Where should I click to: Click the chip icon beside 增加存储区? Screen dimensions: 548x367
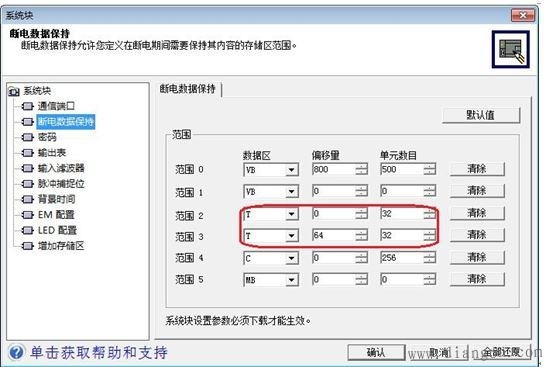(x=28, y=246)
